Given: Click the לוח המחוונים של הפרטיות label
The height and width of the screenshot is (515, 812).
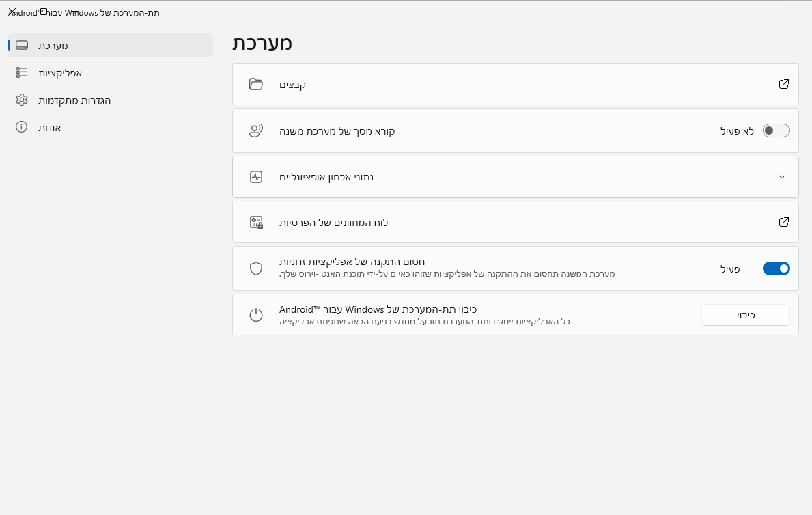Looking at the screenshot, I should point(333,222).
